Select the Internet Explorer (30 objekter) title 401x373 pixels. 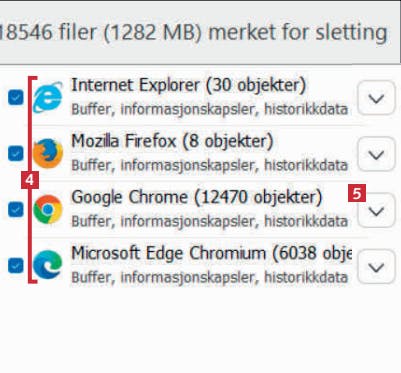tap(189, 86)
